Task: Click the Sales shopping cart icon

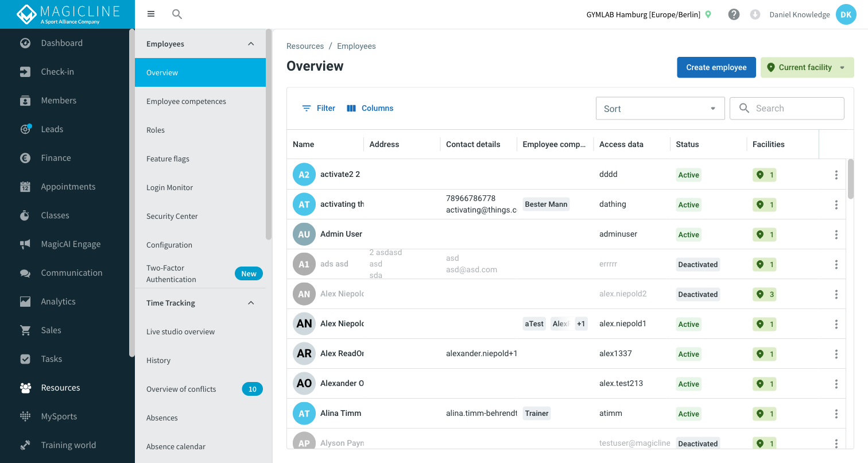Action: [x=25, y=330]
